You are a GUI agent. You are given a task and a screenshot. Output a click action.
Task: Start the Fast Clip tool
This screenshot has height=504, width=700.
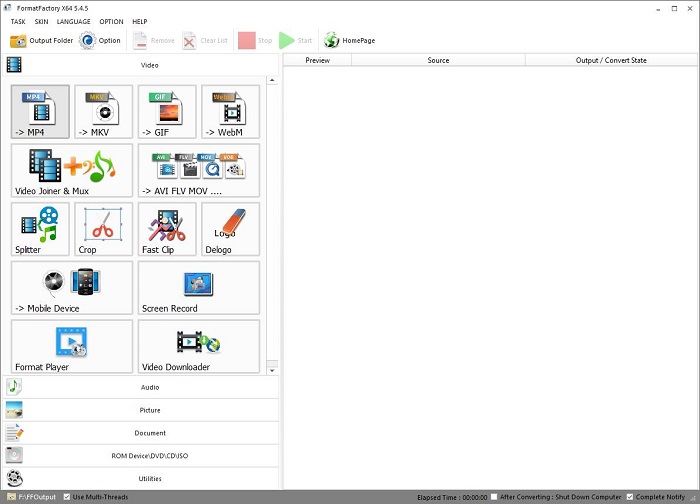click(167, 229)
